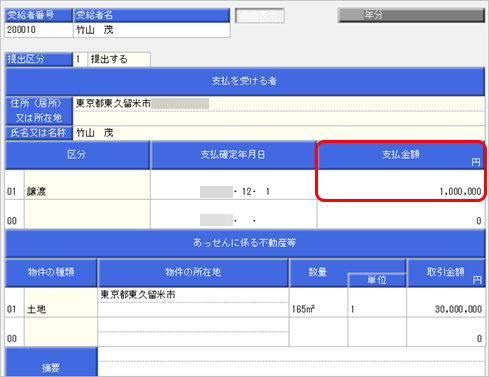Click the 数量 column header
The image size is (489, 377).
point(318,273)
